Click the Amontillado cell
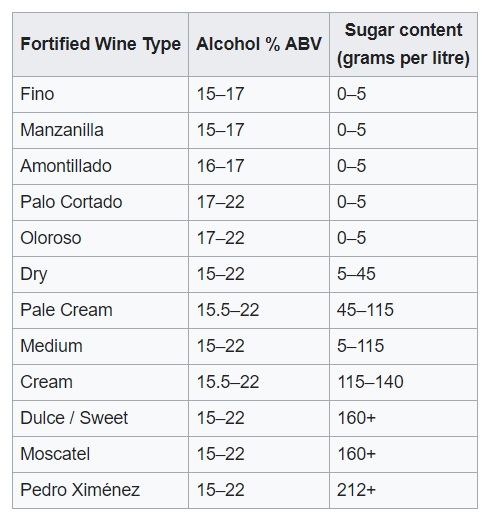 point(100,166)
